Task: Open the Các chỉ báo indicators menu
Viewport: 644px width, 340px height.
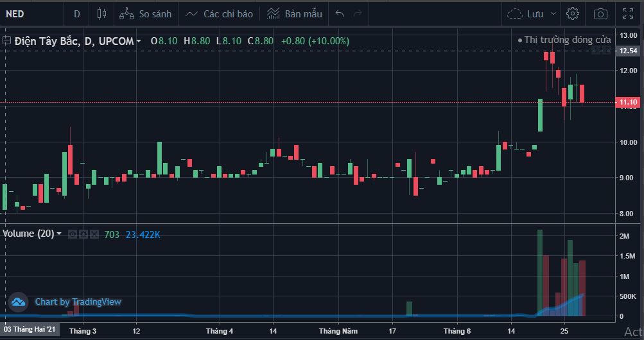Action: 219,13
